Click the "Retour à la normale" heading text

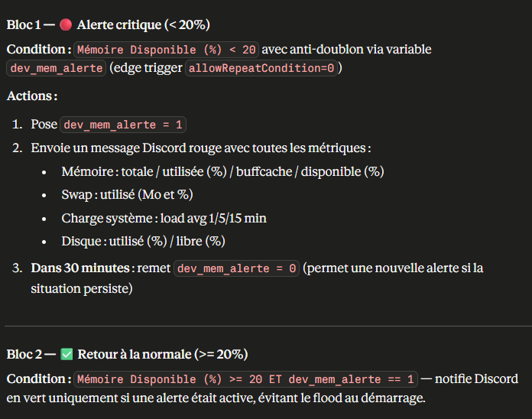pyautogui.click(x=135, y=354)
